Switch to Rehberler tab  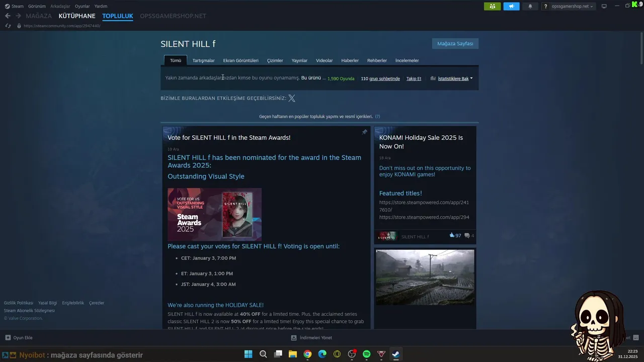[x=377, y=60]
